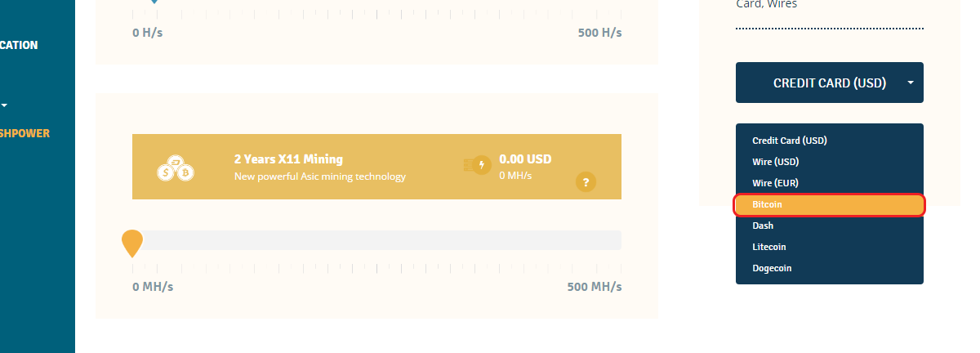Click the middle of the X11 MH/s slider track
The height and width of the screenshot is (353, 980).
pos(376,240)
